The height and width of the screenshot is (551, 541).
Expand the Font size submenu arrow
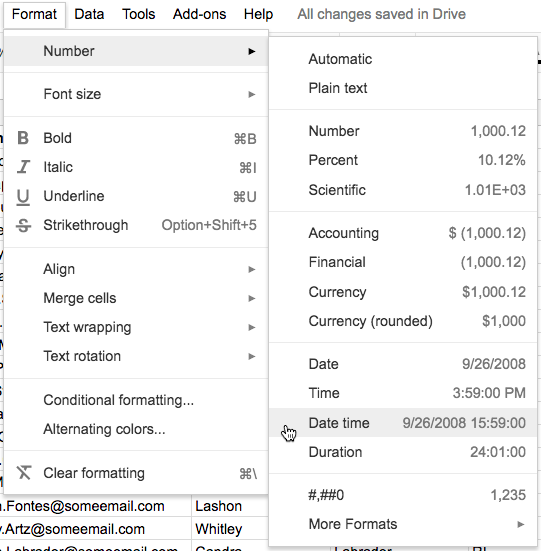click(x=252, y=94)
